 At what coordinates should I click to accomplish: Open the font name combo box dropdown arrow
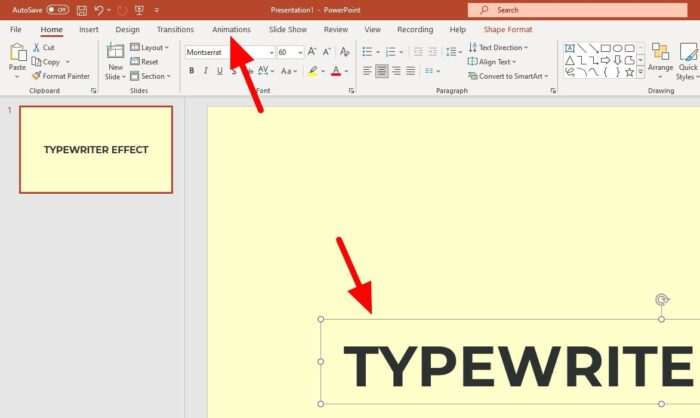(271, 52)
